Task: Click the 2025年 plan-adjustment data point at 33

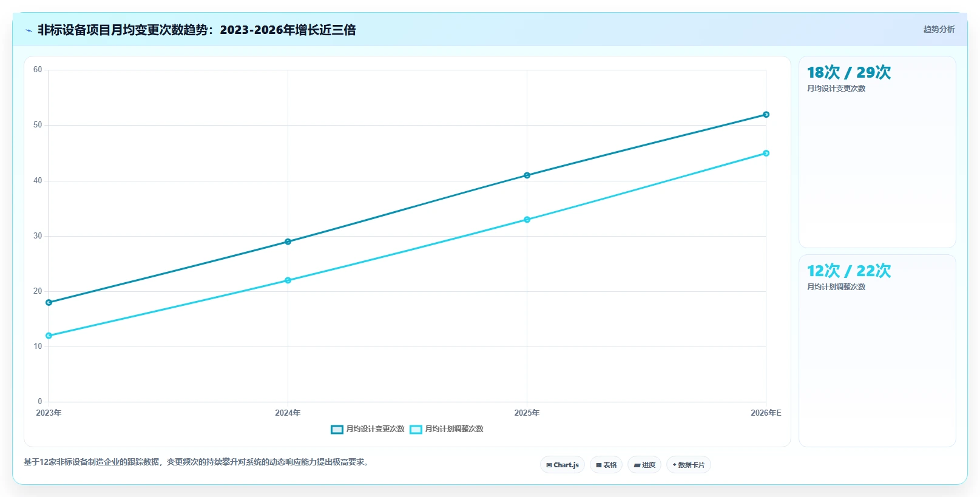Action: click(x=527, y=220)
